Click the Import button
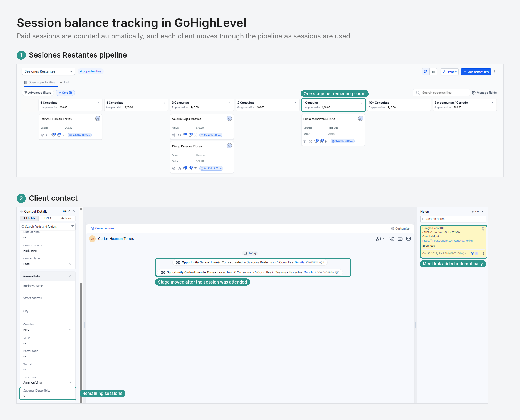The image size is (520, 420). [x=450, y=72]
